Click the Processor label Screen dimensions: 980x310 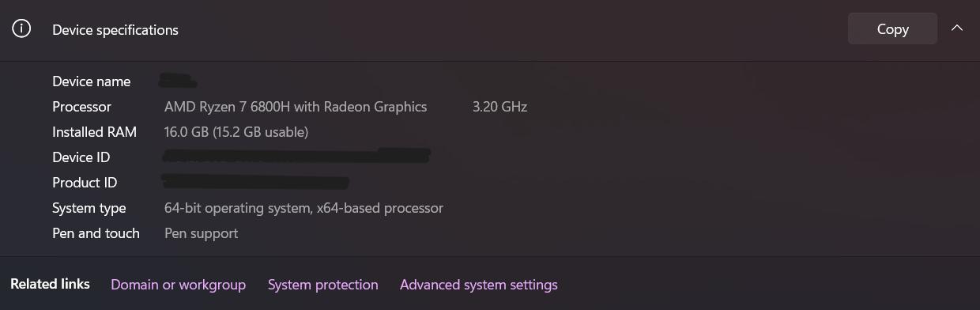click(x=81, y=107)
